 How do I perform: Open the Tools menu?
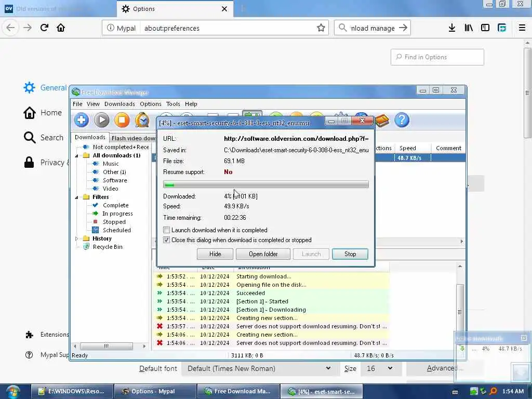173,104
